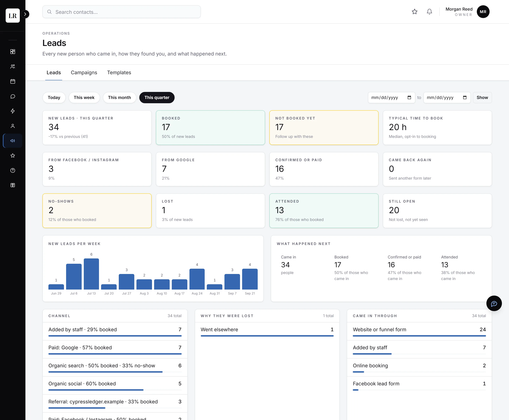This screenshot has height=420, width=509.
Task: Expand the sidebar with the chevron arrow
Action: pos(25,14)
